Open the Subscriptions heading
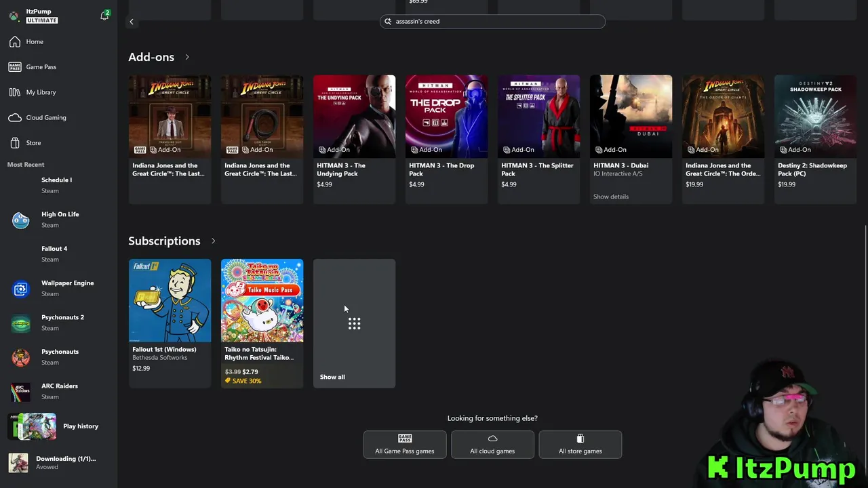This screenshot has width=868, height=488. 164,241
